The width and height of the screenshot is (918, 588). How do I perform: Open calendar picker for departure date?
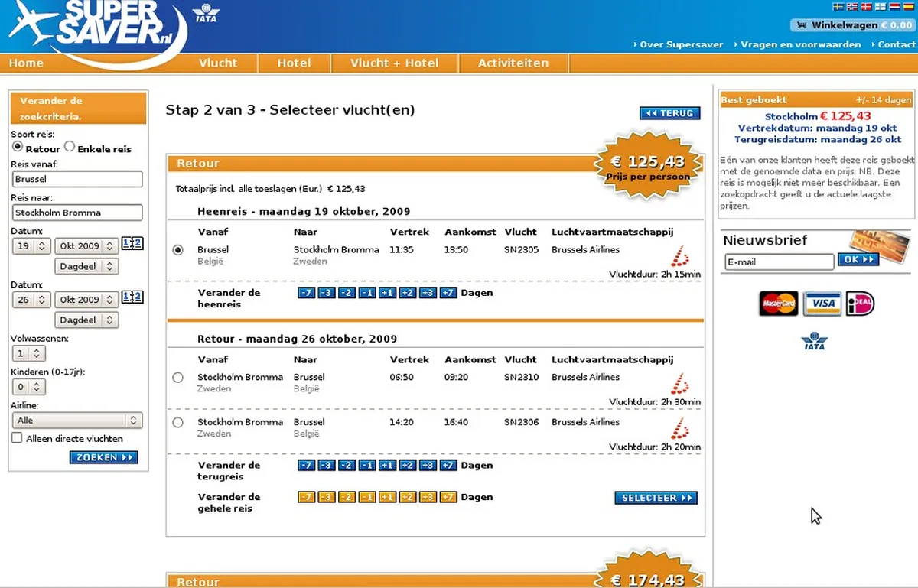pos(132,245)
